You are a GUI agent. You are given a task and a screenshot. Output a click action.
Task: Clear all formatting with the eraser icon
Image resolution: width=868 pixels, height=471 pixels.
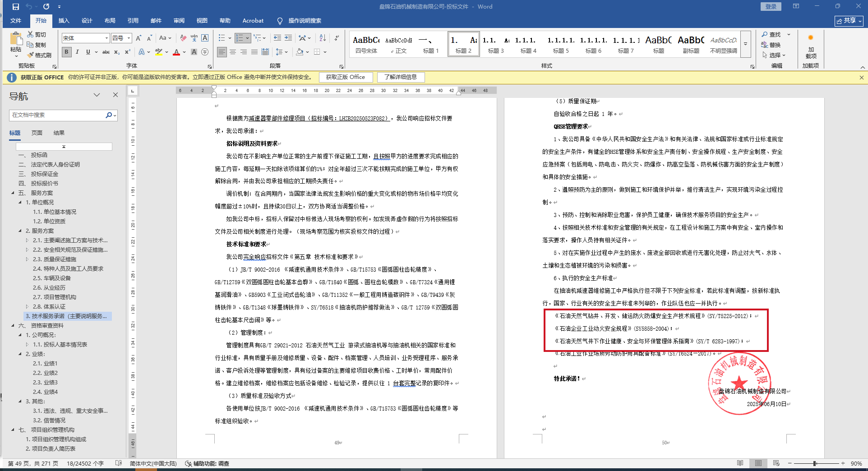(x=183, y=38)
